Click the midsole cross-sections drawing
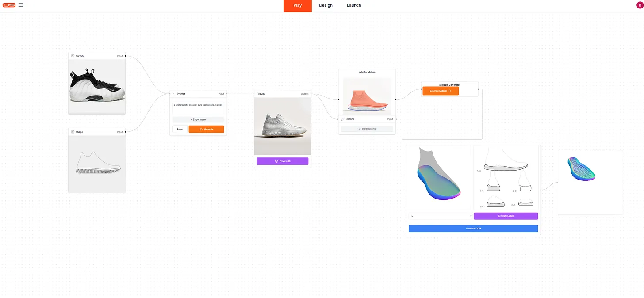 pyautogui.click(x=506, y=177)
